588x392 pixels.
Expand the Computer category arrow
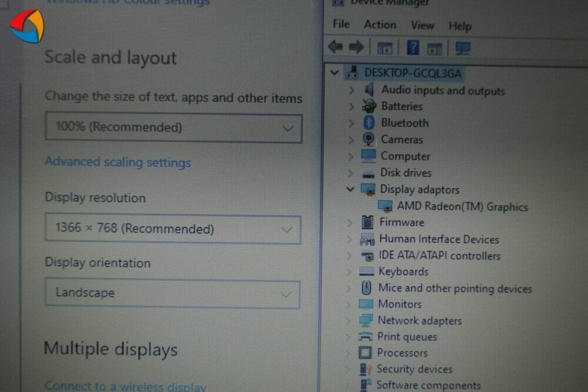pyautogui.click(x=350, y=156)
